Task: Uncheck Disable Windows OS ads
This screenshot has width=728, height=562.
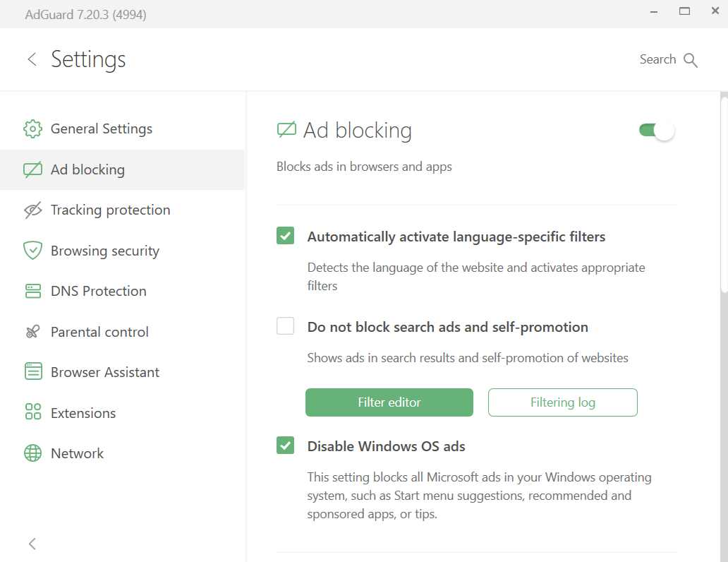Action: [x=285, y=446]
